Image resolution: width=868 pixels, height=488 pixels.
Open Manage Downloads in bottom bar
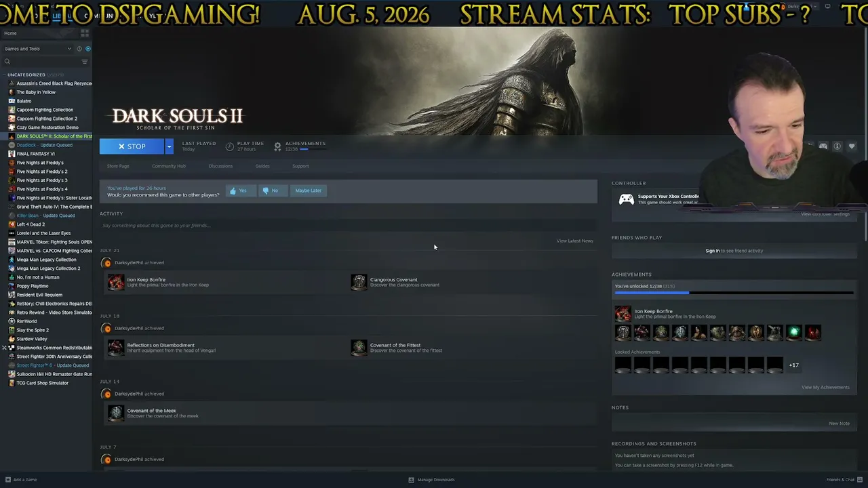(431, 480)
